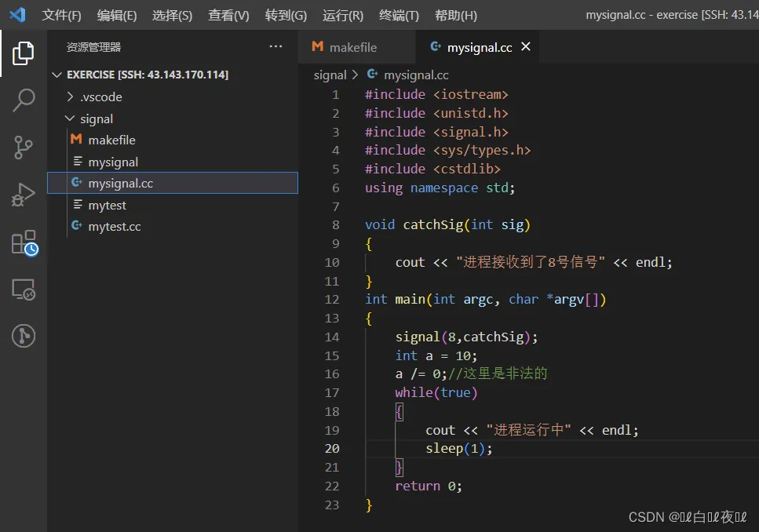The image size is (759, 532).
Task: Click the signal breadcrumb segment
Action: click(330, 75)
